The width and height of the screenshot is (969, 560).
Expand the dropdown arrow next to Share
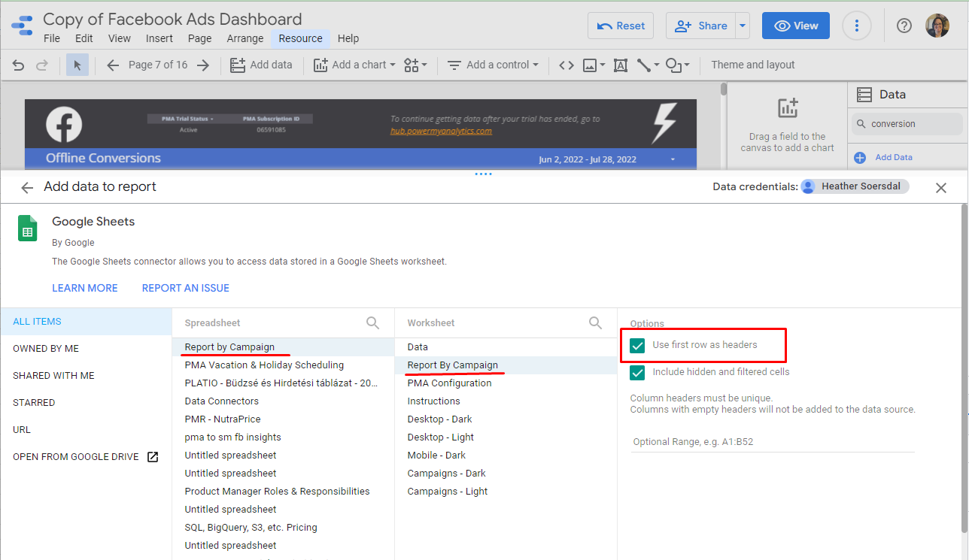743,26
